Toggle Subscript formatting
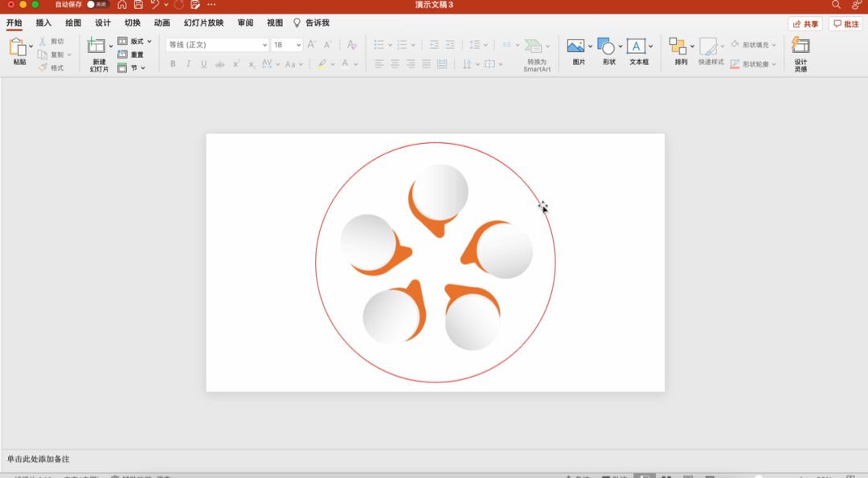Image resolution: width=868 pixels, height=478 pixels. tap(252, 64)
